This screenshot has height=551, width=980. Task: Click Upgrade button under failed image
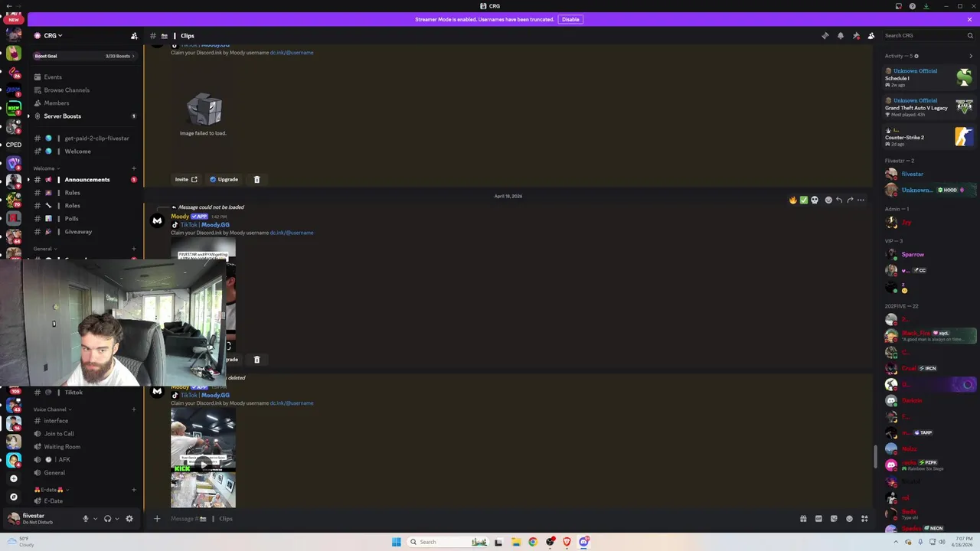point(224,180)
